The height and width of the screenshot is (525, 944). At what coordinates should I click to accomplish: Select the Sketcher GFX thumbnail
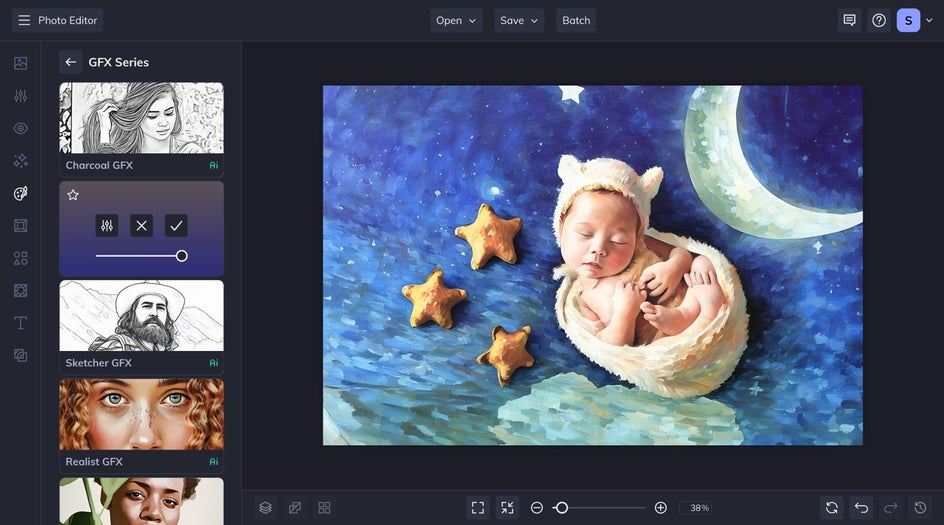pyautogui.click(x=141, y=315)
